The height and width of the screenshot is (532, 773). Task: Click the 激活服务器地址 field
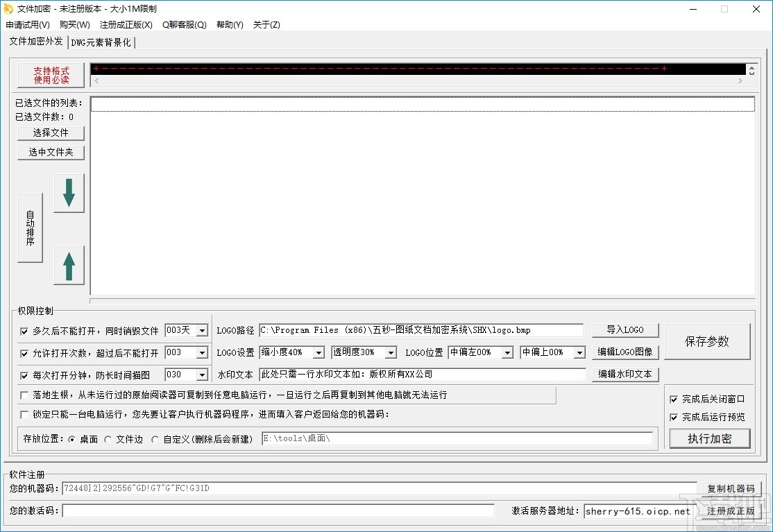(638, 511)
